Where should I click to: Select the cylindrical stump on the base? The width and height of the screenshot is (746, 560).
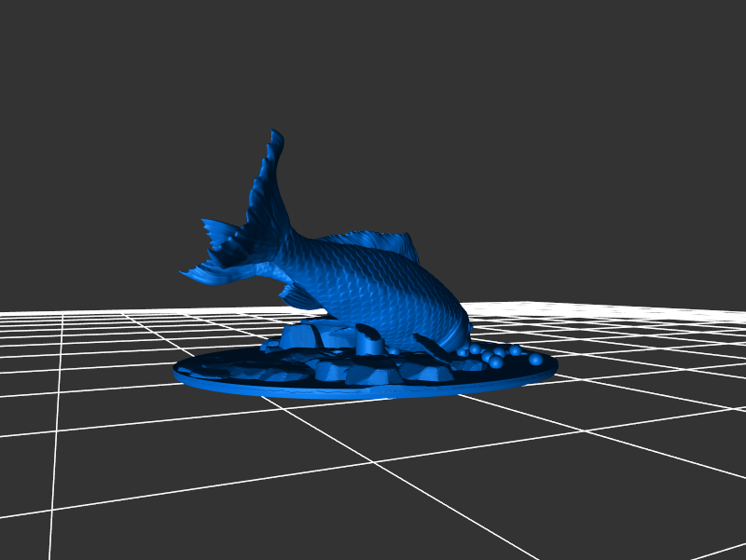pyautogui.click(x=370, y=343)
